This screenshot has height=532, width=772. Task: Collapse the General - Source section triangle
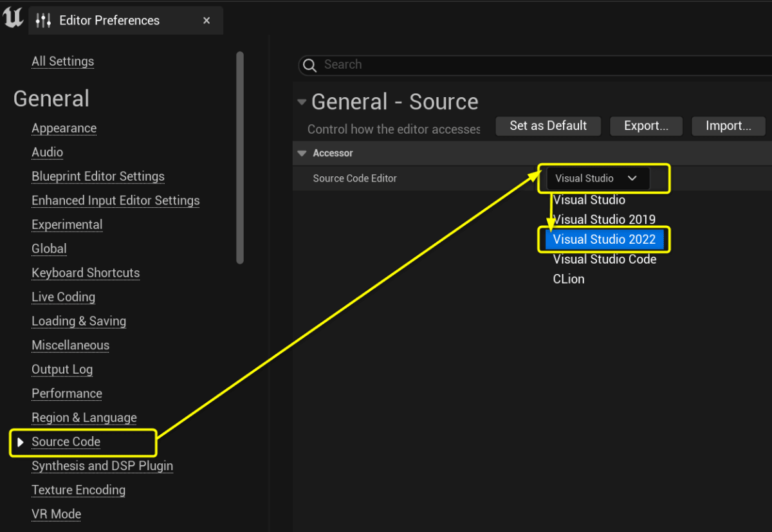[302, 101]
